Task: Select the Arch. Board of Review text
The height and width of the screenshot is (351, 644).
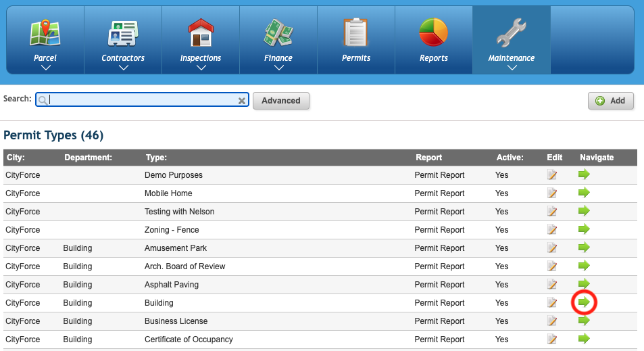Action: coord(185,266)
